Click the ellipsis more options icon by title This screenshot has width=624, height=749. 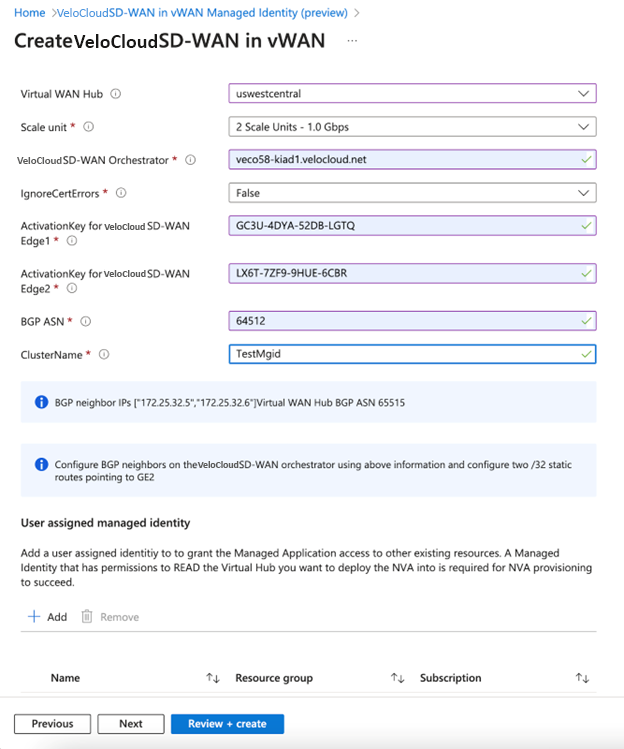[349, 41]
